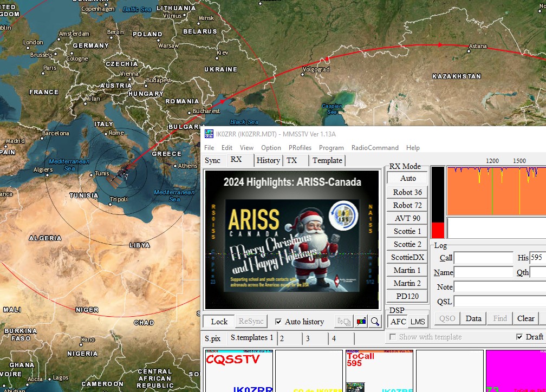Open the Option menu

pyautogui.click(x=271, y=148)
